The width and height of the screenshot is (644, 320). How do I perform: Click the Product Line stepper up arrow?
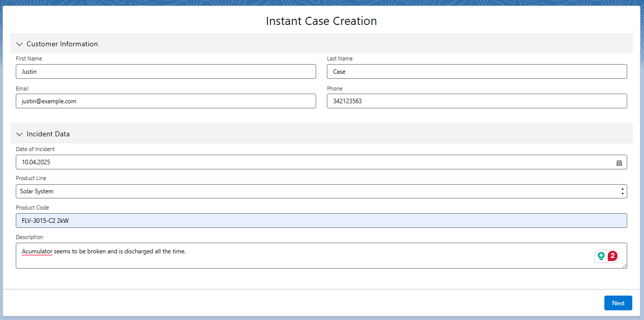622,189
